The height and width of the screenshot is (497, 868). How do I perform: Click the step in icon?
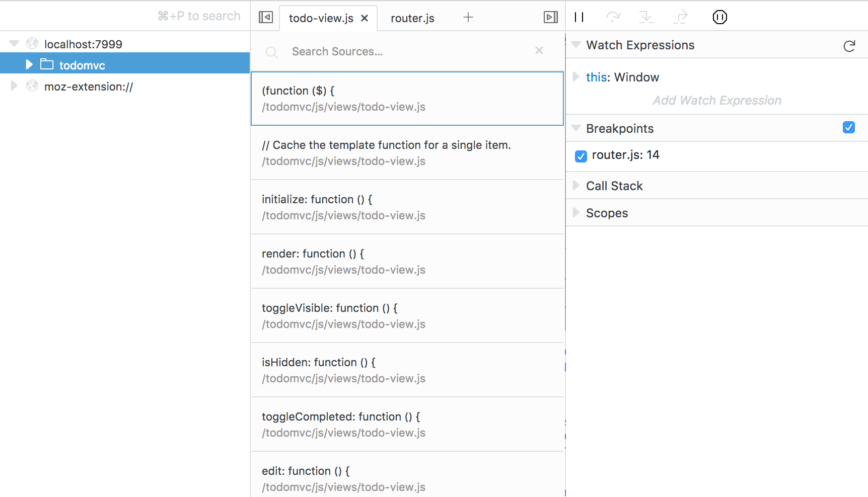pyautogui.click(x=646, y=17)
